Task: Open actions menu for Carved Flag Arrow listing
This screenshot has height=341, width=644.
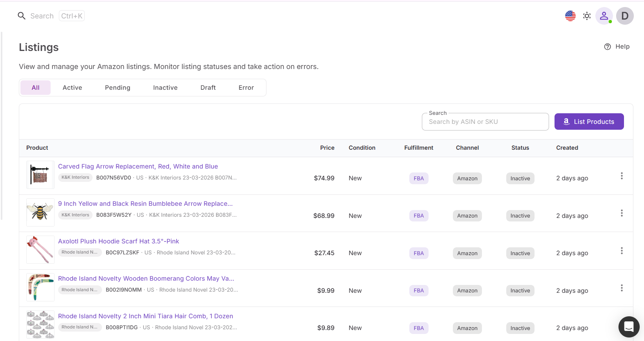Action: click(622, 176)
